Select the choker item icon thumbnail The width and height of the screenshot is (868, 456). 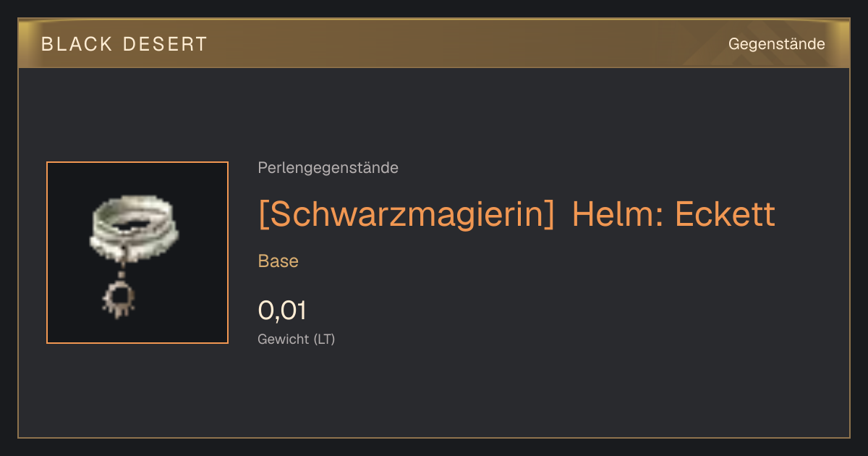point(137,253)
